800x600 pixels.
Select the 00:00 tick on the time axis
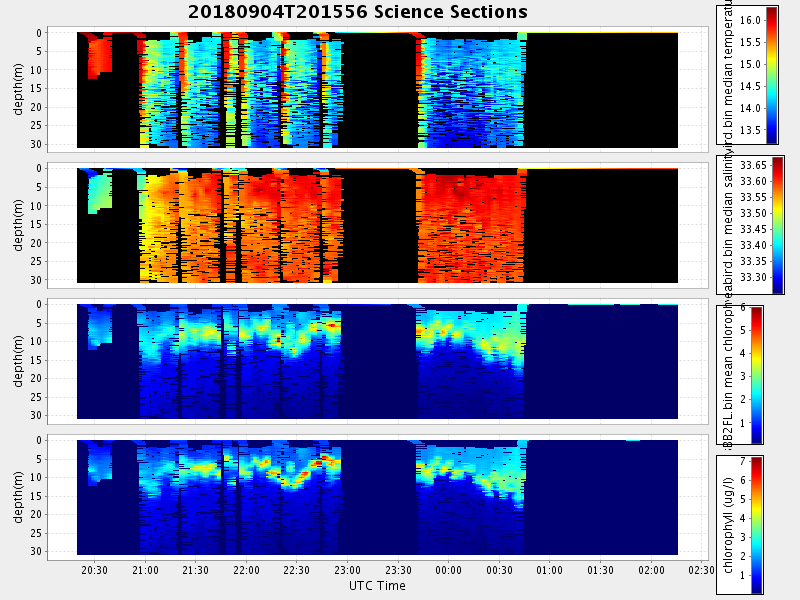pos(449,570)
